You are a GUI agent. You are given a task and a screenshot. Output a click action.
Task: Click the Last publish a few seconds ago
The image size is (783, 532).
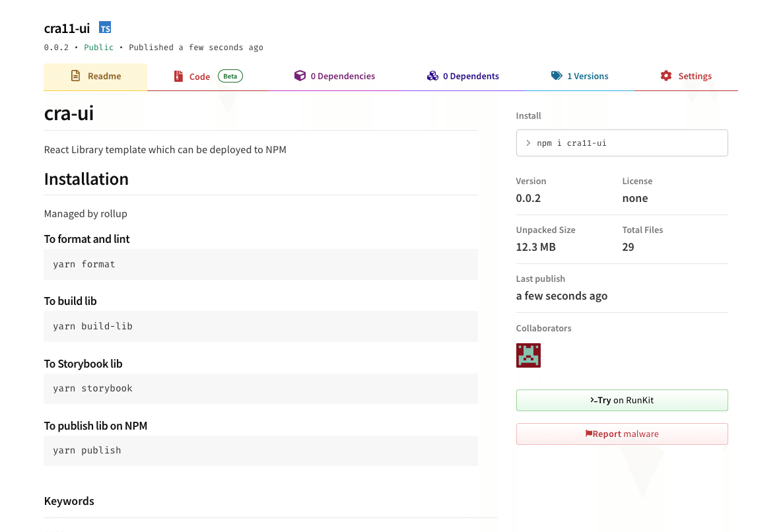(562, 296)
